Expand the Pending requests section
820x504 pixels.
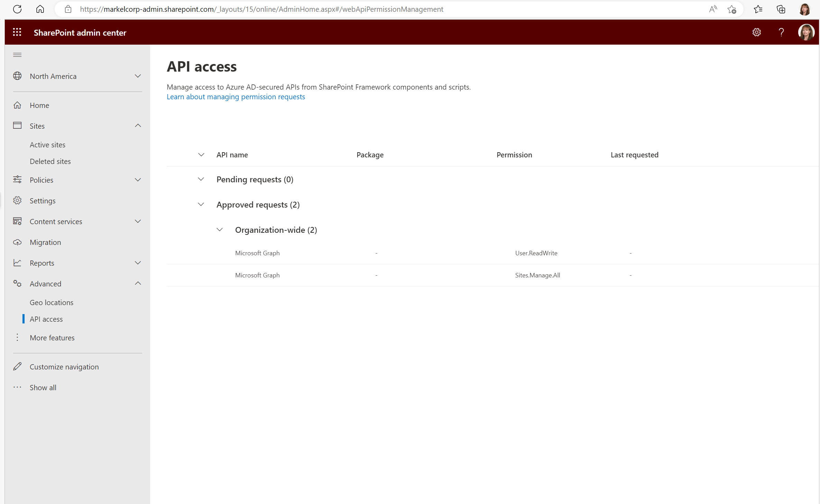click(x=201, y=179)
